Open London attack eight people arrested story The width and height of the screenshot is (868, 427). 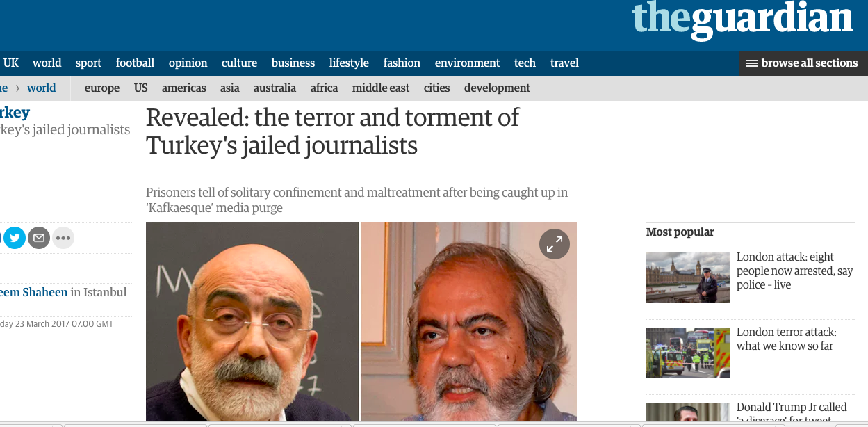[x=795, y=271]
